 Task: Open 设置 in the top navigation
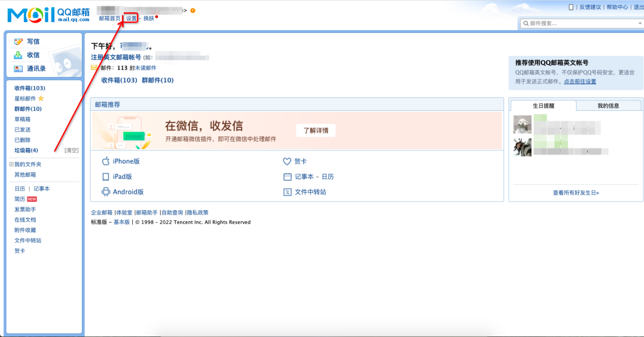click(x=131, y=18)
